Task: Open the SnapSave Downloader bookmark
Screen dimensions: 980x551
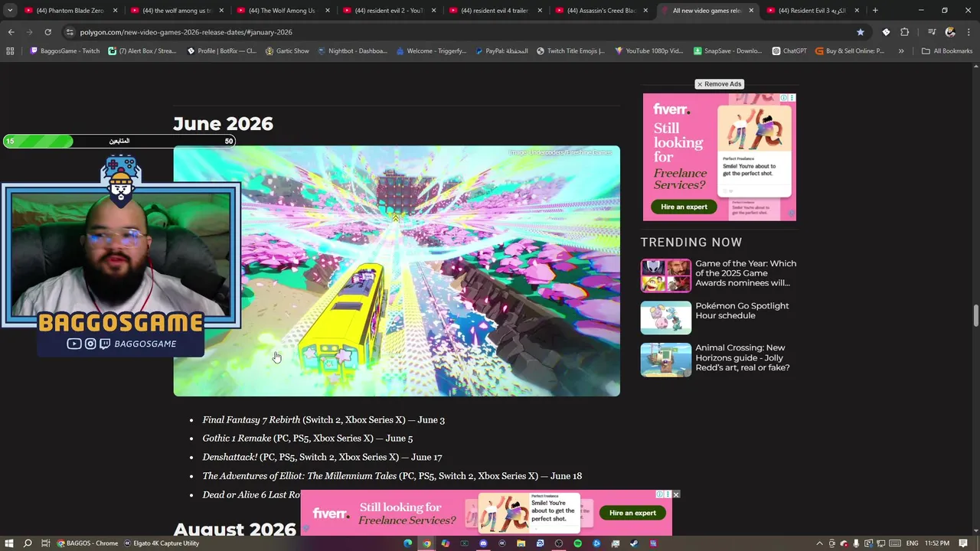Action: point(728,51)
